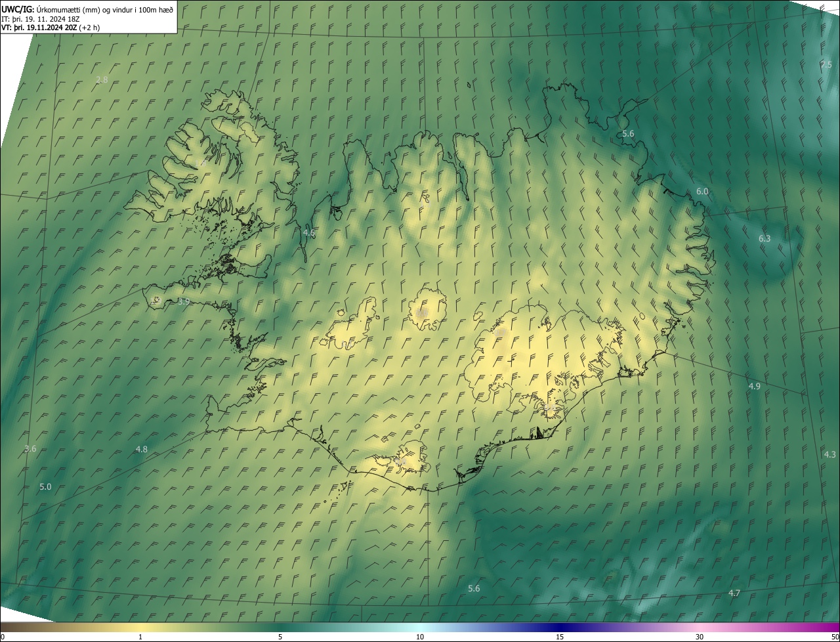
Task: Click the 0 tick label on the color scale
Action: tap(2, 637)
